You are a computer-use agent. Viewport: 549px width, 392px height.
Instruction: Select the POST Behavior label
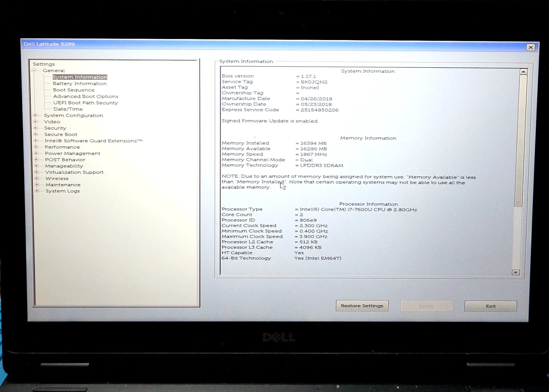[x=65, y=160]
